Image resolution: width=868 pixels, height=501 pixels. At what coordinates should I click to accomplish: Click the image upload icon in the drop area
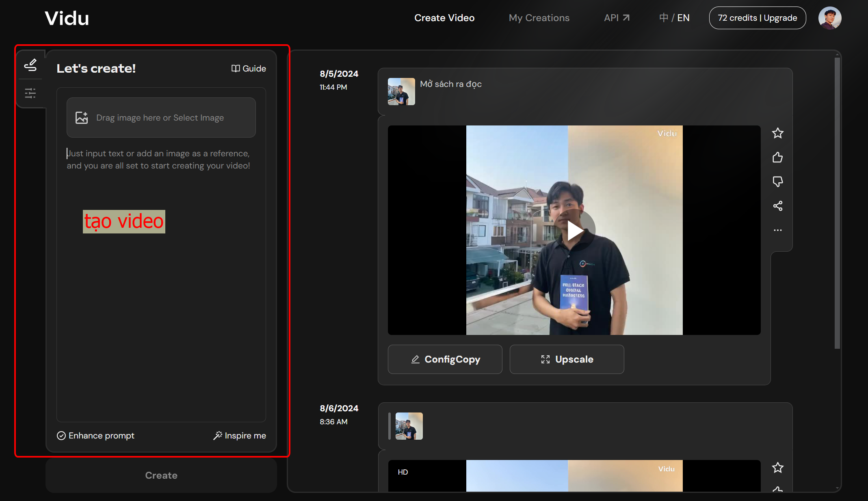click(x=82, y=117)
